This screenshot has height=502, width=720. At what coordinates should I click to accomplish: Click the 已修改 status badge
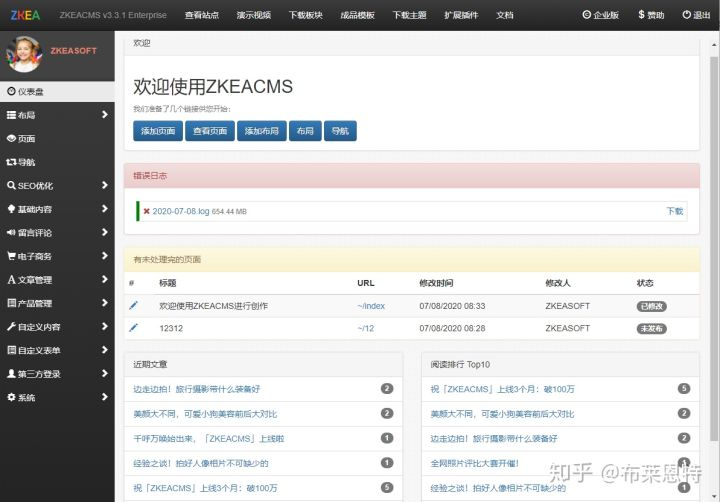click(652, 306)
